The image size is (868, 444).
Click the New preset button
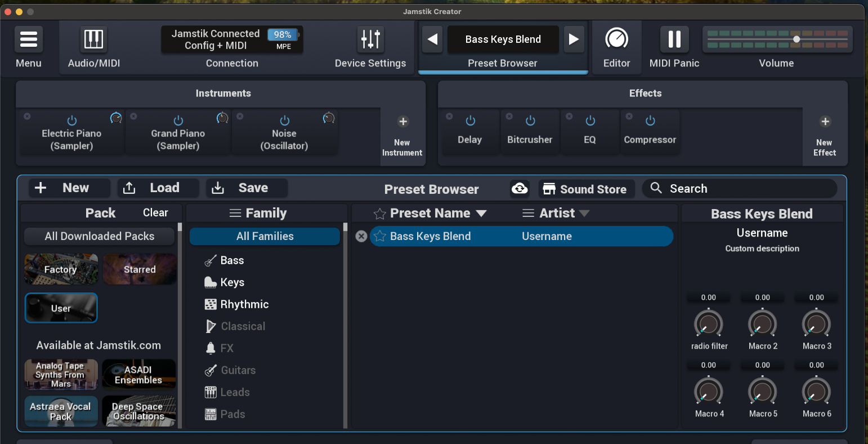point(70,188)
